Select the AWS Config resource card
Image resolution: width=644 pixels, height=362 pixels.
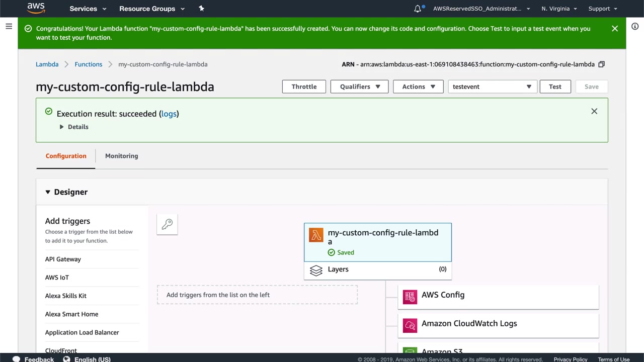click(499, 297)
